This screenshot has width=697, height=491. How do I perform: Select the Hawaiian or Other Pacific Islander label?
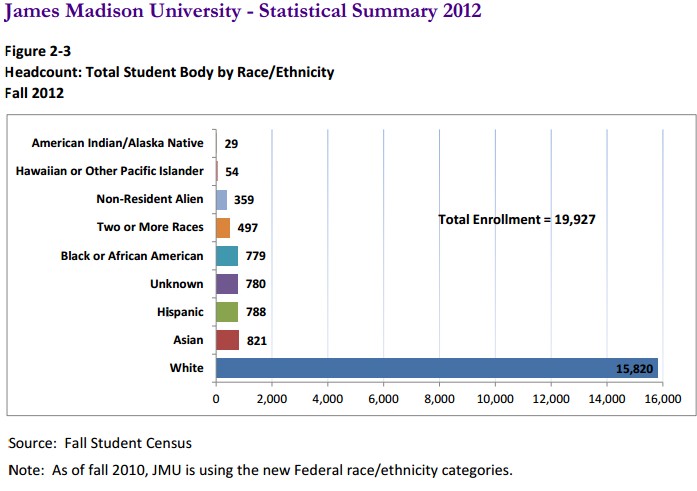coord(109,172)
